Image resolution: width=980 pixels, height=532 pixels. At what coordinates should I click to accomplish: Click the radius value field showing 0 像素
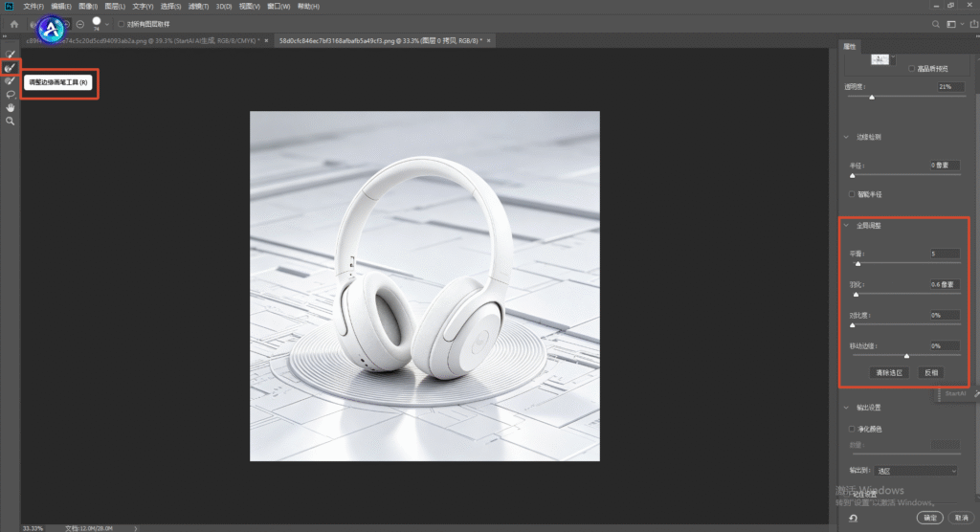[x=945, y=165]
